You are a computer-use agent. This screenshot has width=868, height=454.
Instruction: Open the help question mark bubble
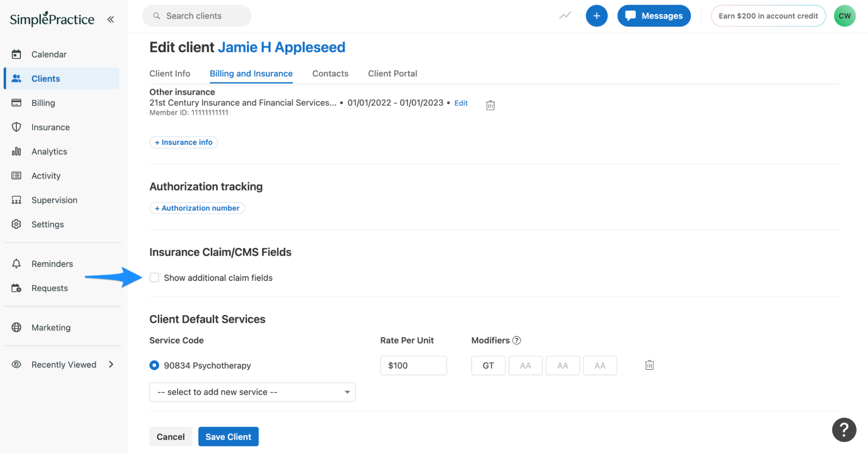pos(844,429)
